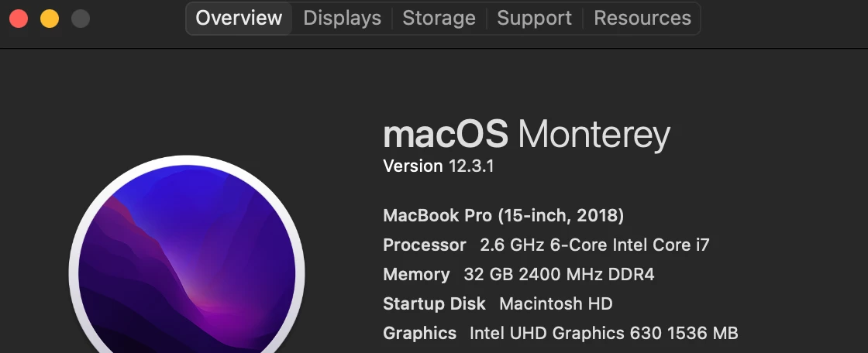Select the MacBook Pro (15-inch, 2018) line
868x353 pixels.
[x=503, y=215]
